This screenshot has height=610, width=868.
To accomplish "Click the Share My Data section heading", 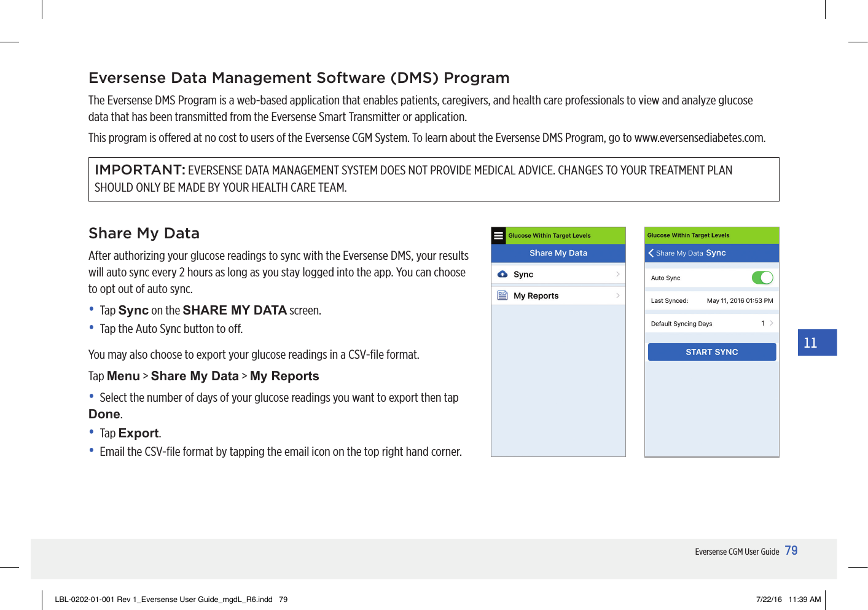I will click(144, 233).
